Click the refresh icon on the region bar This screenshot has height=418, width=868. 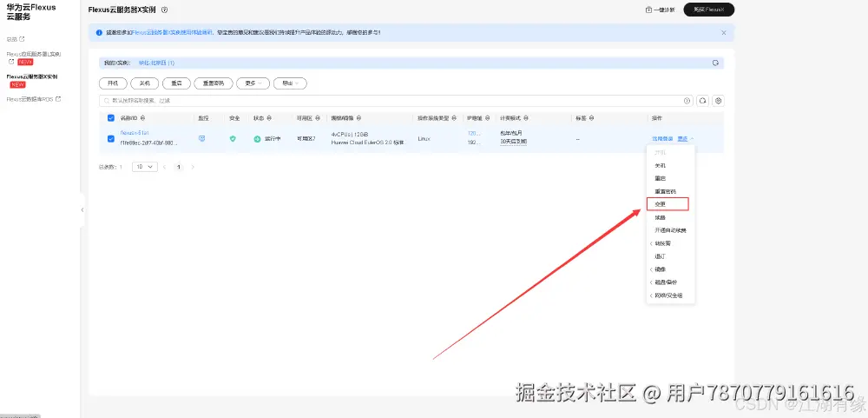pos(715,63)
